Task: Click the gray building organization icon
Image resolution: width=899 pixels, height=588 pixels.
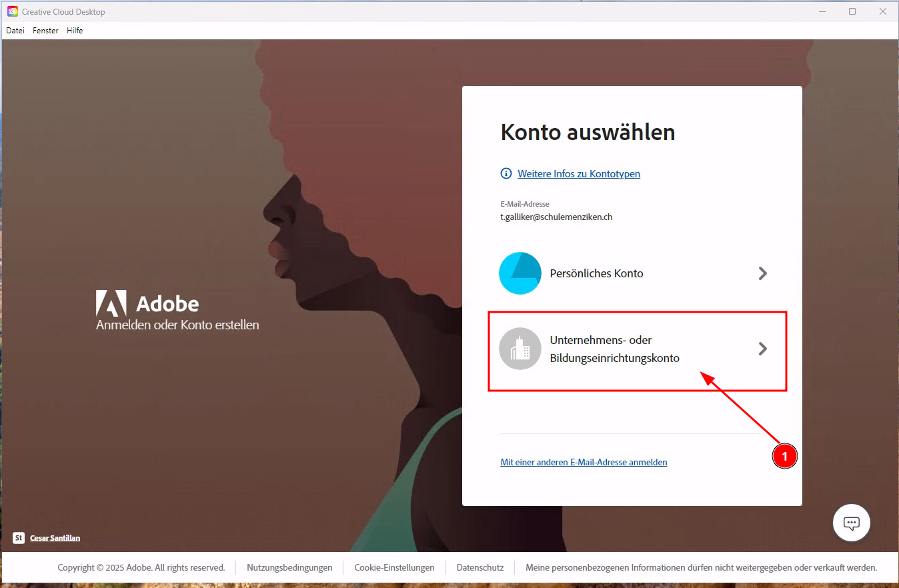Action: coord(520,349)
